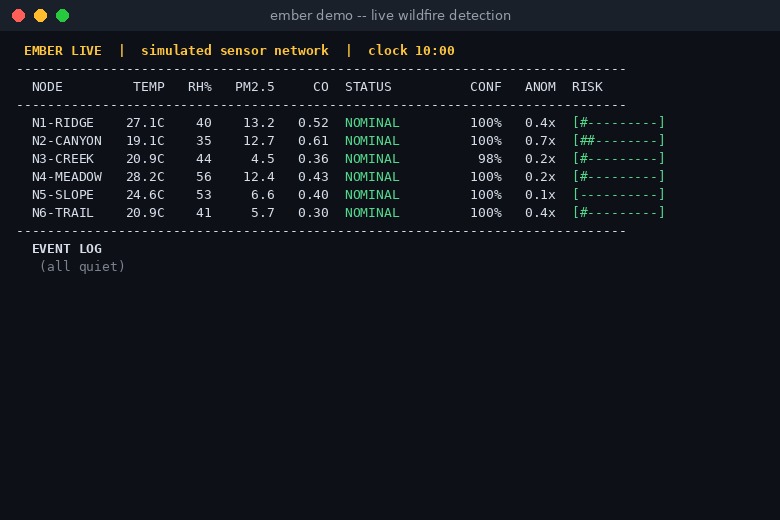Image resolution: width=780 pixels, height=520 pixels.
Task: Click the RH% column header
Action: 199,87
